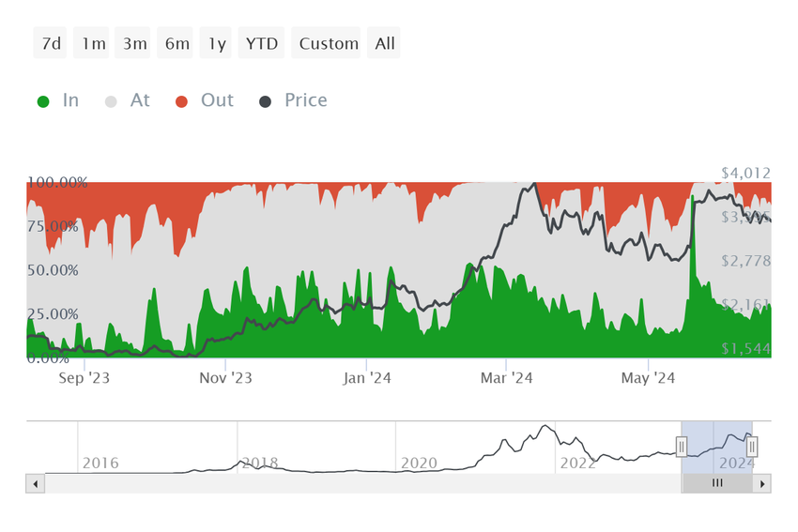Choose the 1m range button
This screenshot has height=532, width=798.
(x=91, y=43)
